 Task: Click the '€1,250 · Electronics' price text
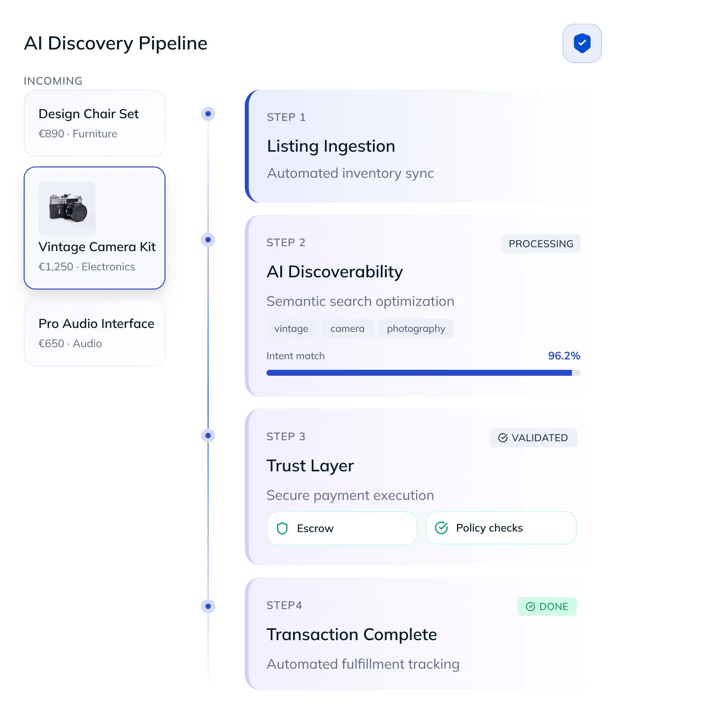(87, 267)
